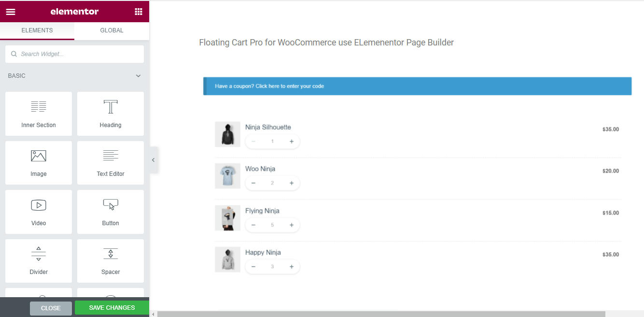Increase Woo Ninja quantity
The image size is (644, 317).
292,183
